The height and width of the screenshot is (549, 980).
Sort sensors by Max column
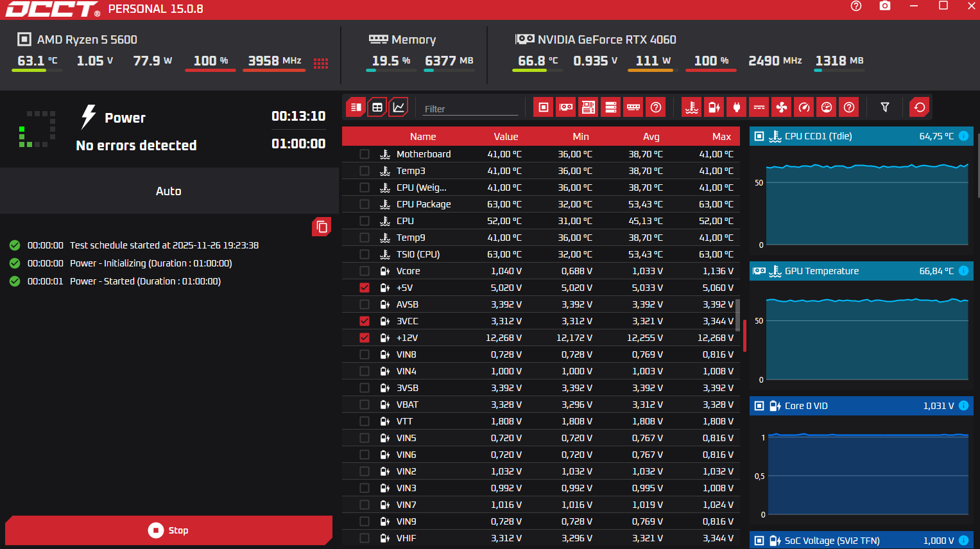tap(721, 137)
